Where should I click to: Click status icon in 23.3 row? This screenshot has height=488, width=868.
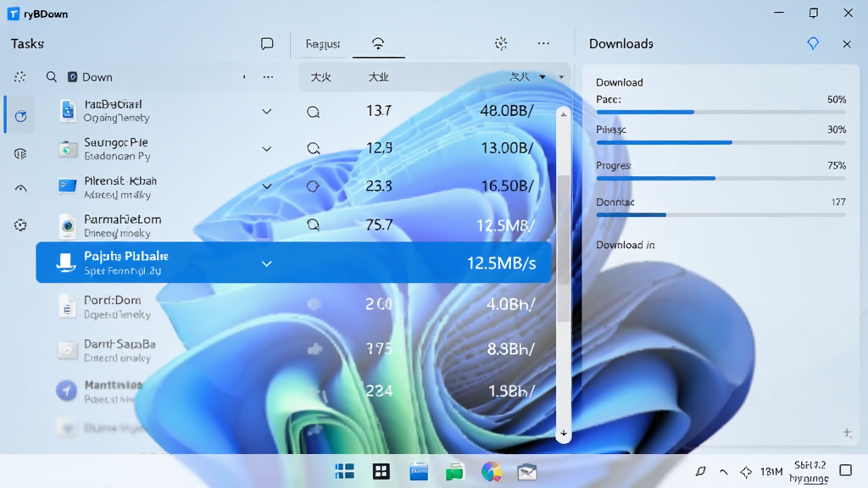tap(314, 186)
